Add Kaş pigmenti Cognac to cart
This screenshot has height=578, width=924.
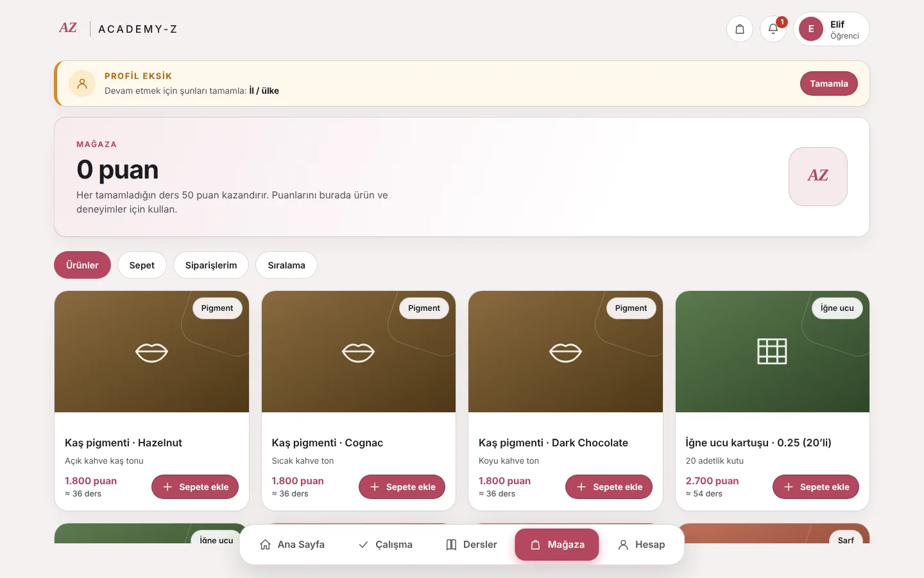[x=402, y=487]
